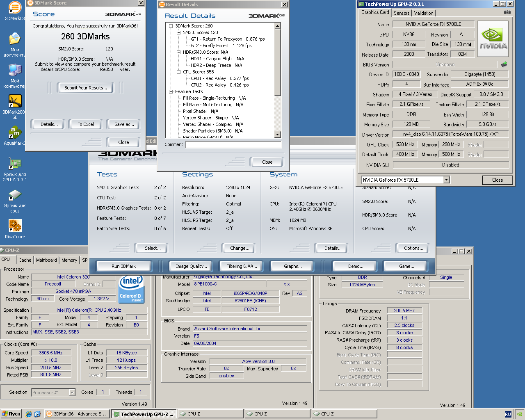525x420 pixels.
Task: Click Save as button in Score window
Action: point(124,124)
